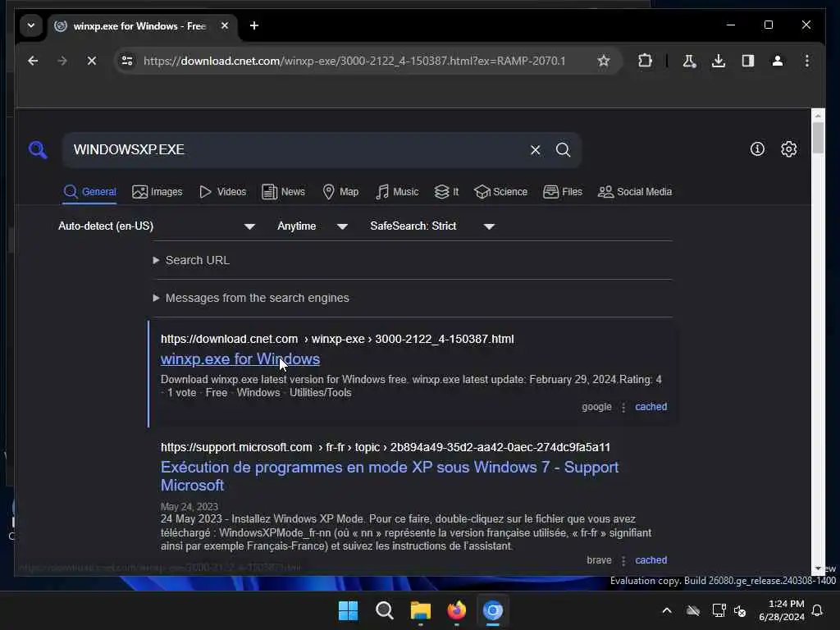Open a new browser tab
840x630 pixels.
click(254, 25)
